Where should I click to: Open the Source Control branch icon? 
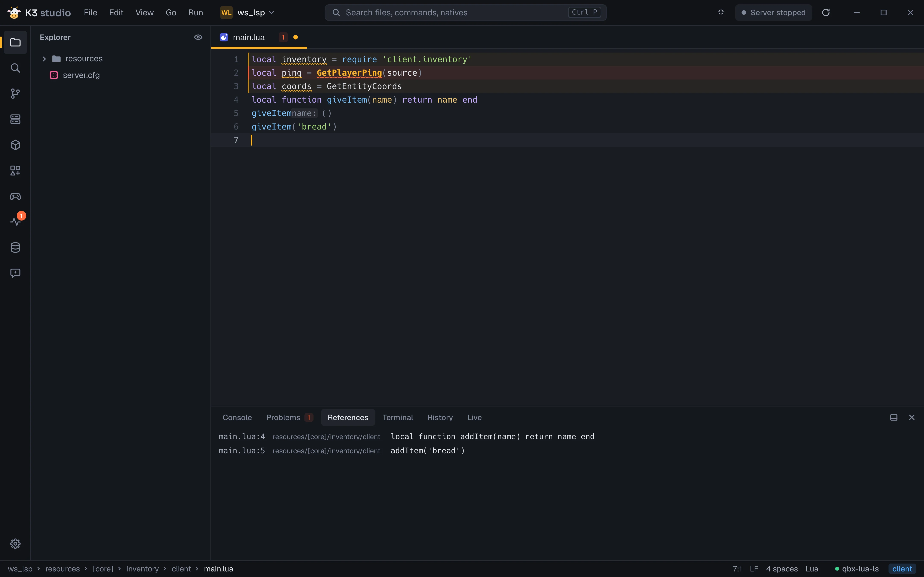tap(15, 94)
